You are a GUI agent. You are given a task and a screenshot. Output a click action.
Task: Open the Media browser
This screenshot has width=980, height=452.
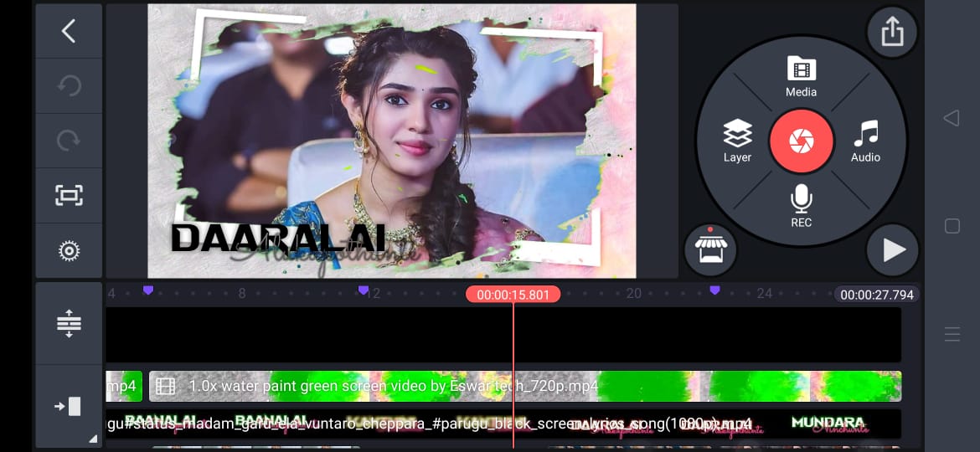click(x=801, y=76)
